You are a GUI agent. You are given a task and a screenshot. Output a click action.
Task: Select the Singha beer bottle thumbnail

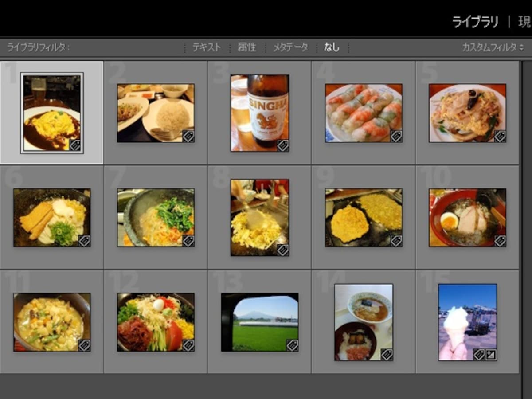pos(260,113)
